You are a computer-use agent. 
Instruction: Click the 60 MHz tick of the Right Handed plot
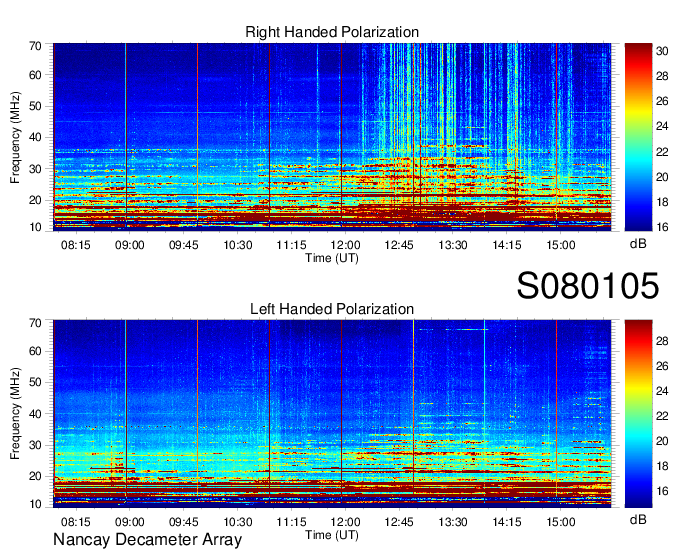pos(35,75)
